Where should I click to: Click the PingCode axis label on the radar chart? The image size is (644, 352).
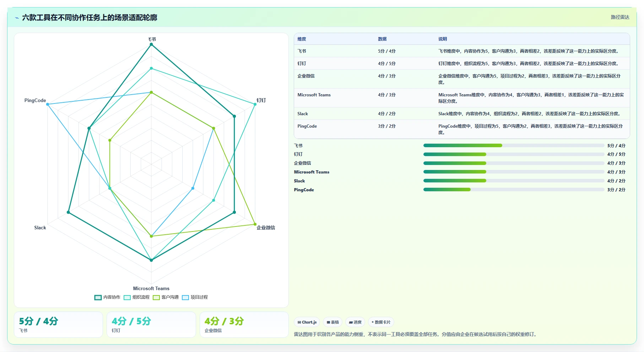pyautogui.click(x=35, y=100)
